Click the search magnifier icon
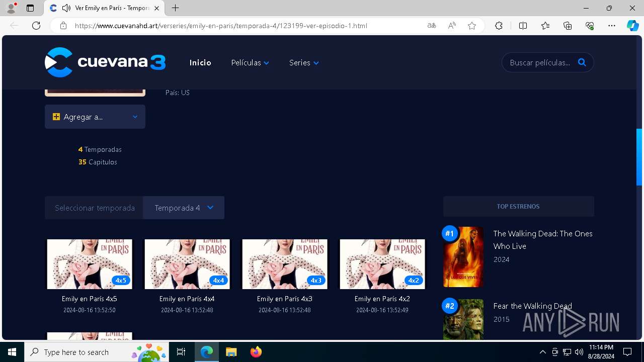 pos(582,62)
